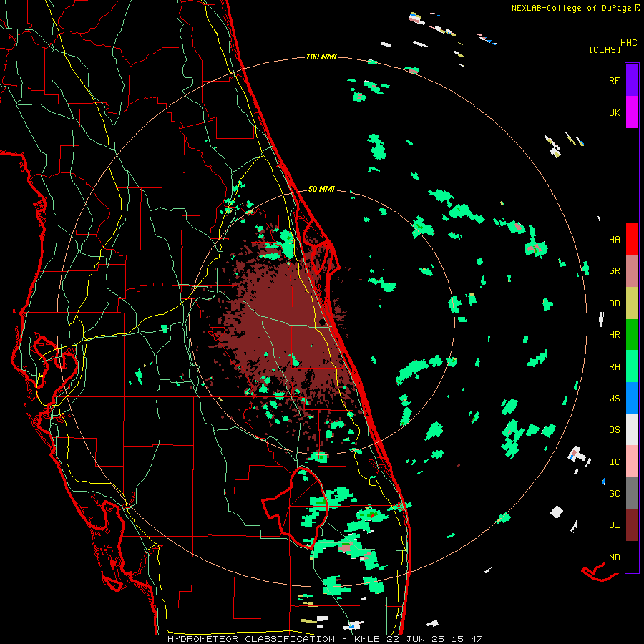Select the light green RA swatch

(632, 366)
